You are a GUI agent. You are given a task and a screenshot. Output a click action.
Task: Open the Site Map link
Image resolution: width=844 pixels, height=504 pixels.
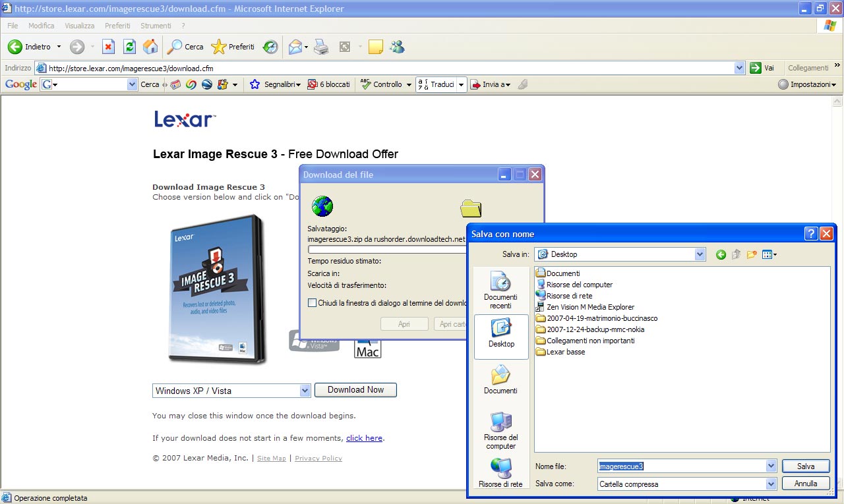(x=272, y=459)
